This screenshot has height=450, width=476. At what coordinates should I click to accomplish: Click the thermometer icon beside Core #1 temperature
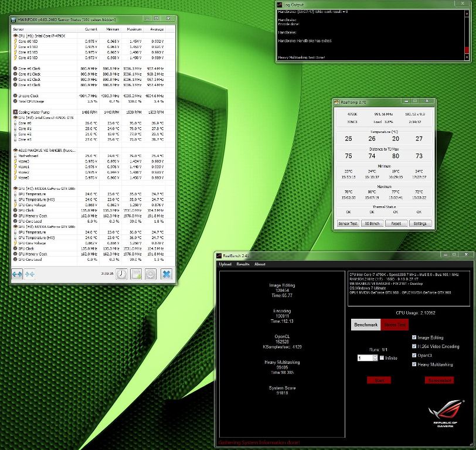pos(15,129)
